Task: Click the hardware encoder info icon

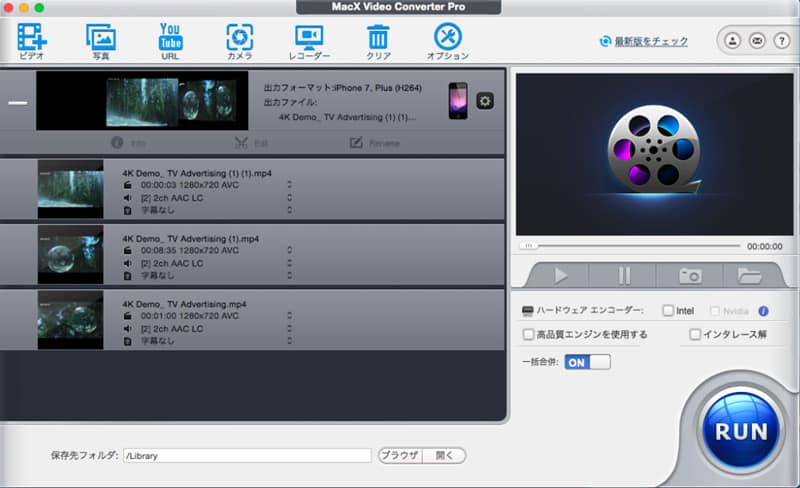Action: [x=763, y=311]
